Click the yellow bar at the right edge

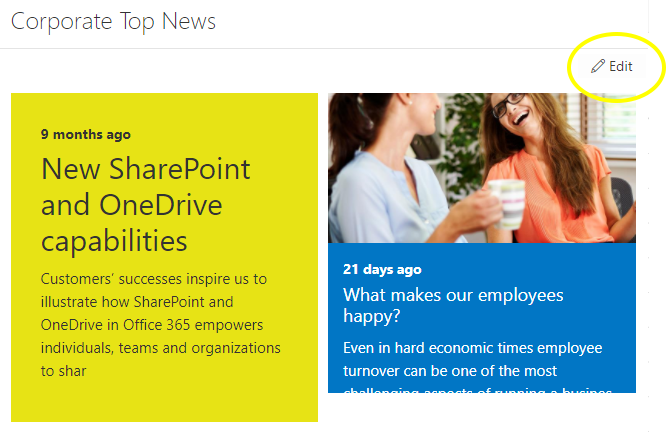[x=658, y=66]
